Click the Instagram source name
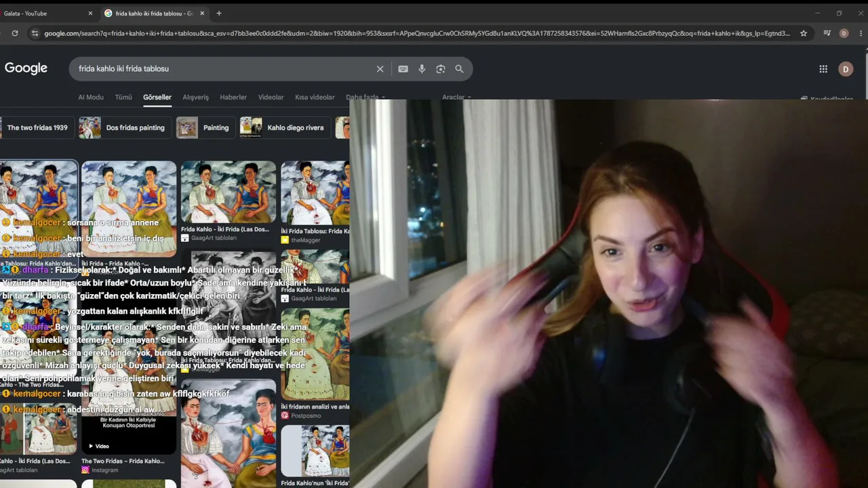Viewport: 868px width, 488px height. pyautogui.click(x=104, y=470)
